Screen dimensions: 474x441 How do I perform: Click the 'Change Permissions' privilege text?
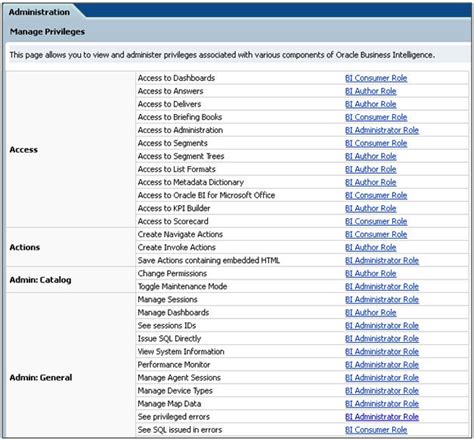172,273
